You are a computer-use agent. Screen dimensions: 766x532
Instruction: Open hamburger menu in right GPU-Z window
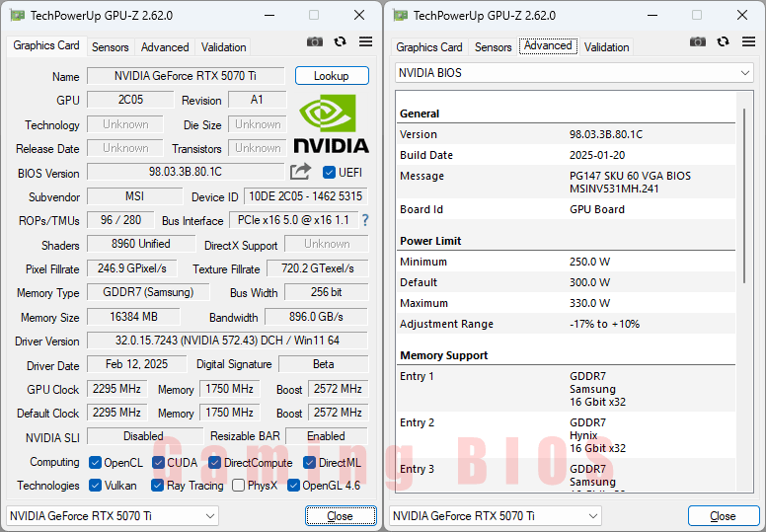tap(748, 42)
